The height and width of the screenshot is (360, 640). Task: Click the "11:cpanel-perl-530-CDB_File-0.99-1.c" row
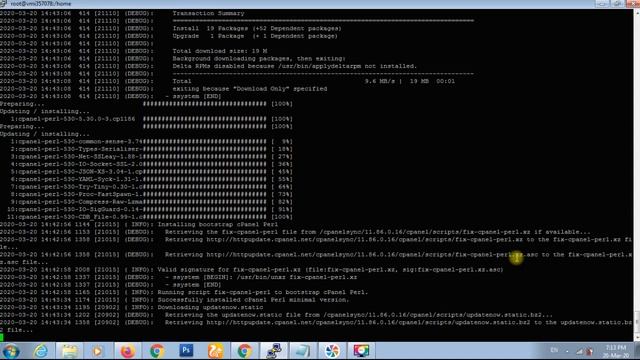coord(150,217)
